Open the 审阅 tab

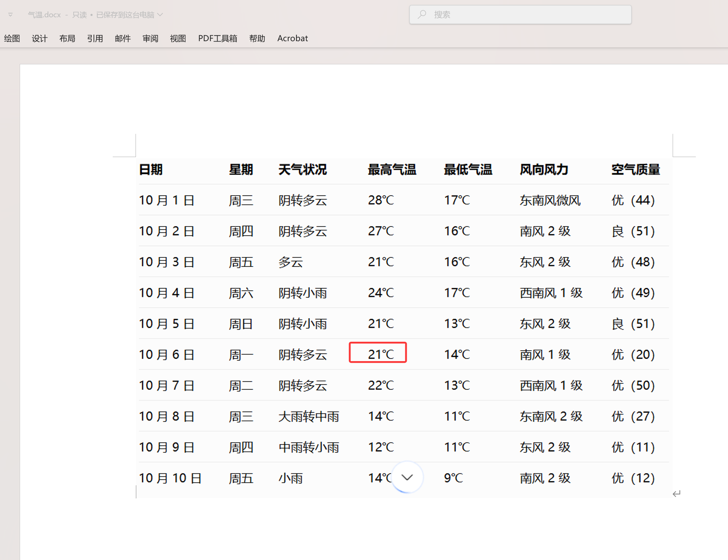pyautogui.click(x=150, y=38)
